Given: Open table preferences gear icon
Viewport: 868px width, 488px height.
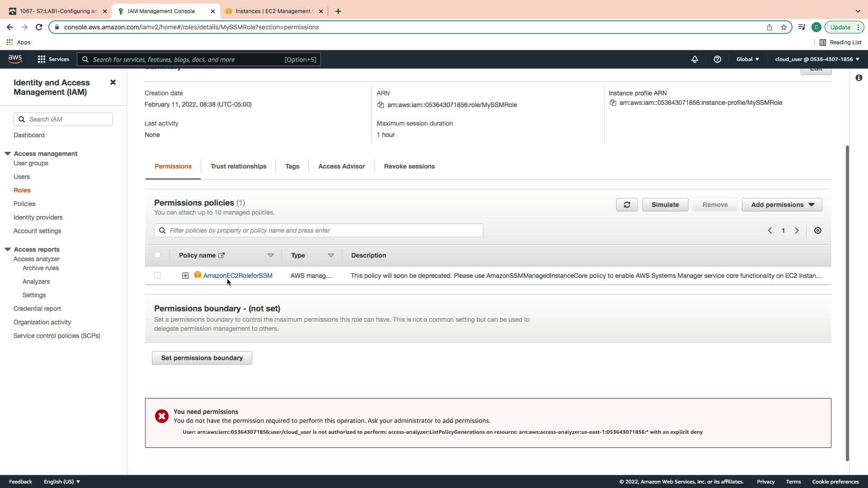Looking at the screenshot, I should pyautogui.click(x=817, y=230).
